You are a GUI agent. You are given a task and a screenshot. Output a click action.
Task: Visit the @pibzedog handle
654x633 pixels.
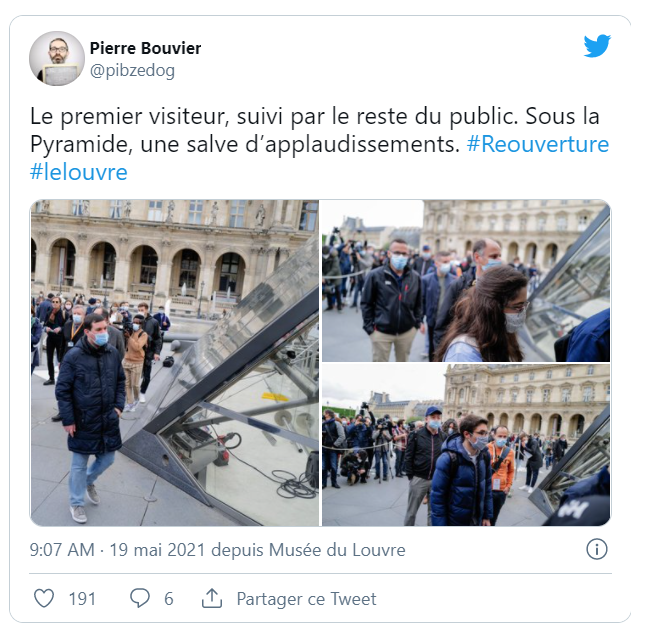coord(132,70)
